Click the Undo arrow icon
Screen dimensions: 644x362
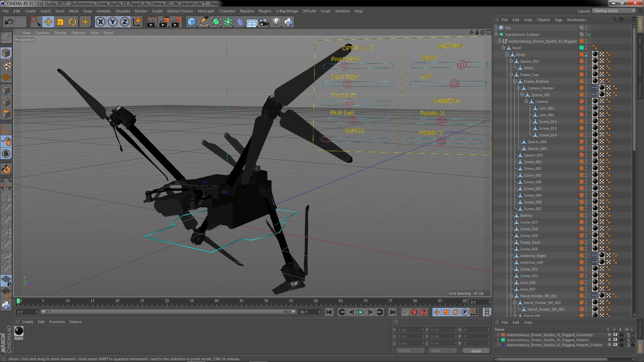pos(9,22)
